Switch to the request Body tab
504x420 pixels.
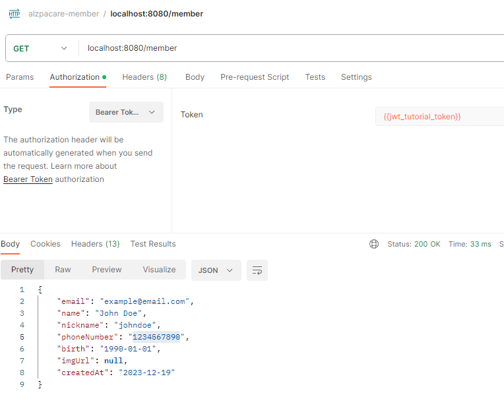click(195, 77)
